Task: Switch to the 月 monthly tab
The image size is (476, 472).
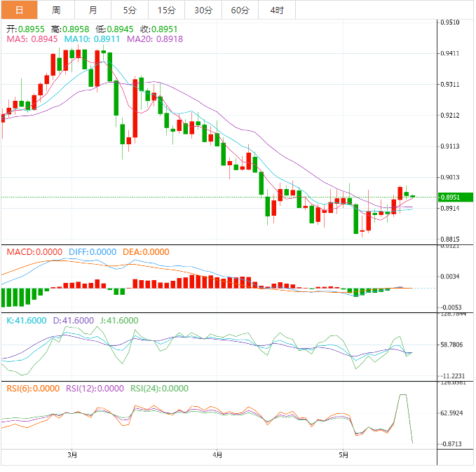Action: coord(93,10)
